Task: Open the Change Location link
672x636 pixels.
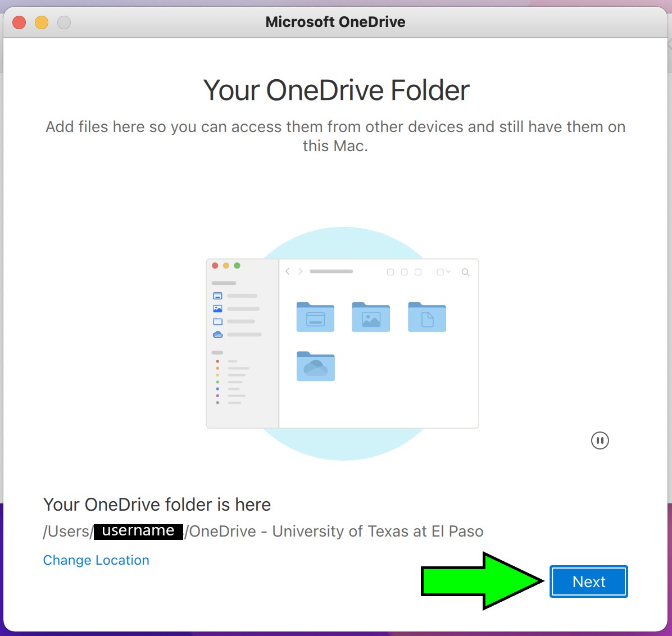Action: (96, 560)
